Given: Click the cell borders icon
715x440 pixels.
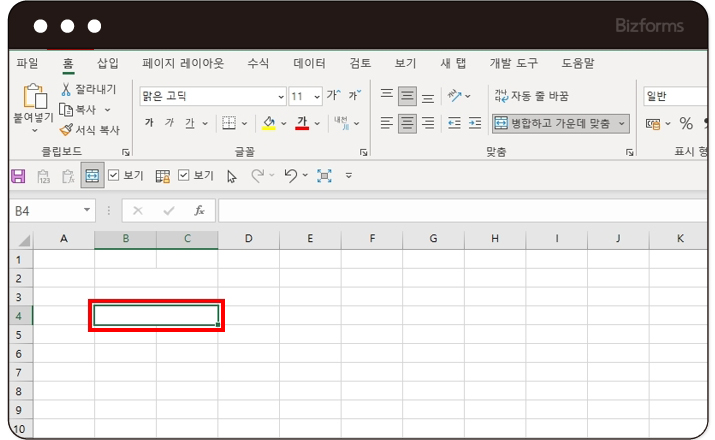Looking at the screenshot, I should pos(229,123).
